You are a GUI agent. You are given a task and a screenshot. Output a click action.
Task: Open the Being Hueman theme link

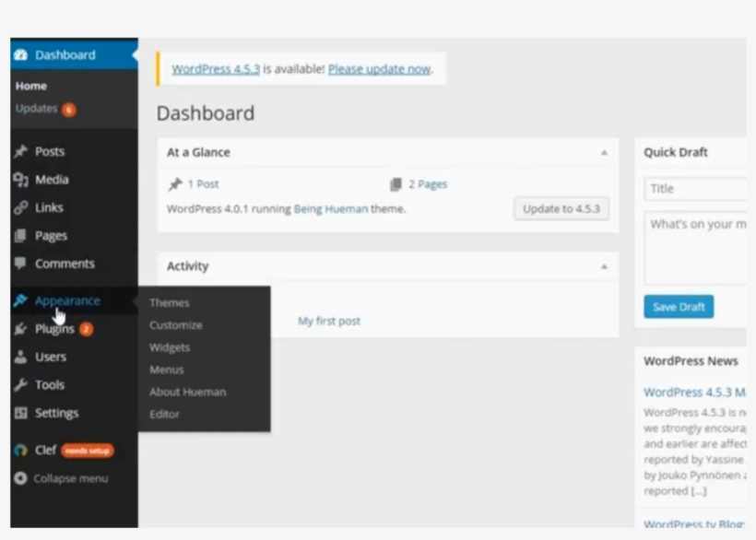pyautogui.click(x=331, y=208)
